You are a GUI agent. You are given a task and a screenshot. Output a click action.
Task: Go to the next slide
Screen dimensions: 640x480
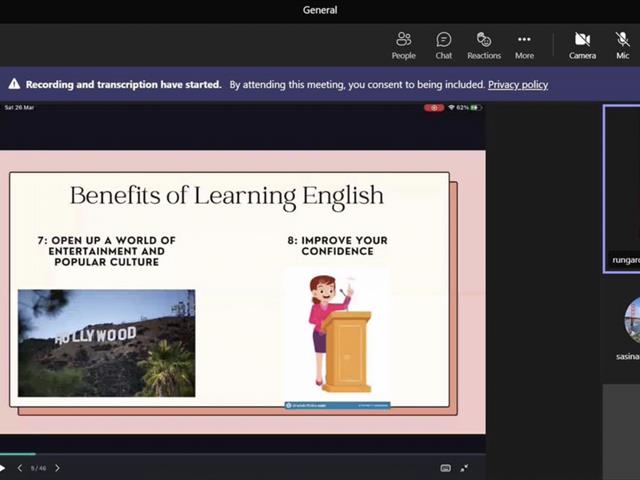pyautogui.click(x=57, y=468)
